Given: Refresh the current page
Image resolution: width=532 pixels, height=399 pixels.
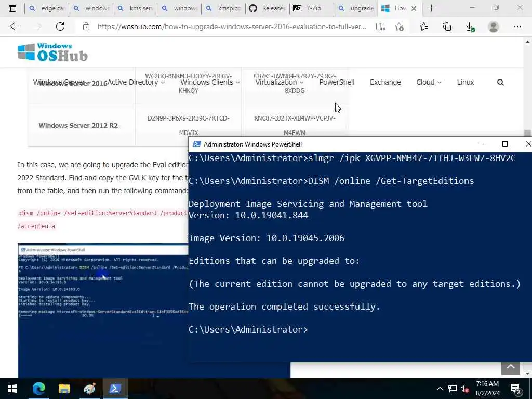Looking at the screenshot, I should (x=60, y=26).
